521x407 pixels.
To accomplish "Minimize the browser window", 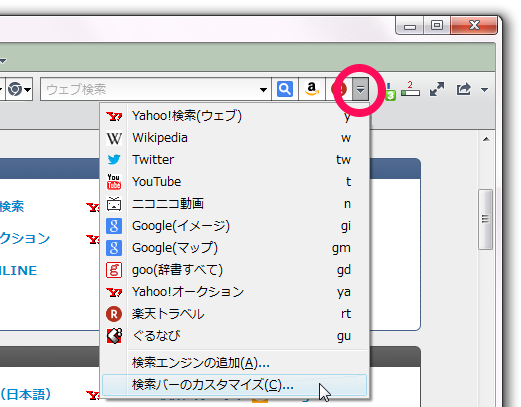I will pyautogui.click(x=410, y=25).
